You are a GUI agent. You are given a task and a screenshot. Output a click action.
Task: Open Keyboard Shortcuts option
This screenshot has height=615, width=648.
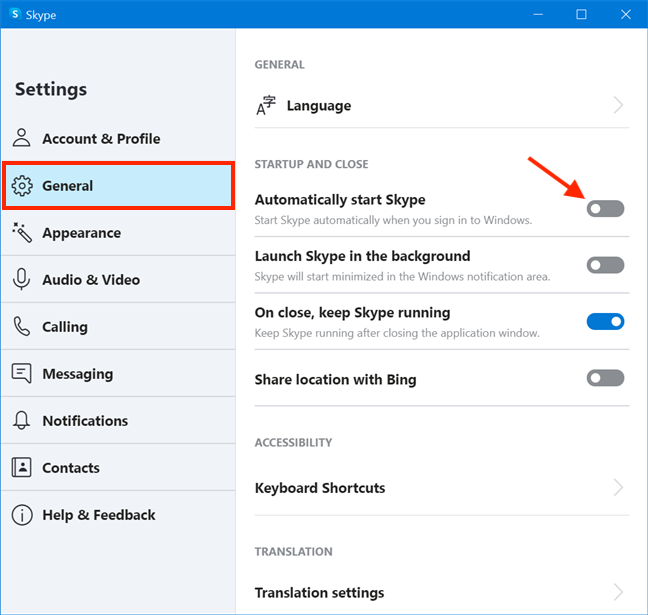pos(442,488)
